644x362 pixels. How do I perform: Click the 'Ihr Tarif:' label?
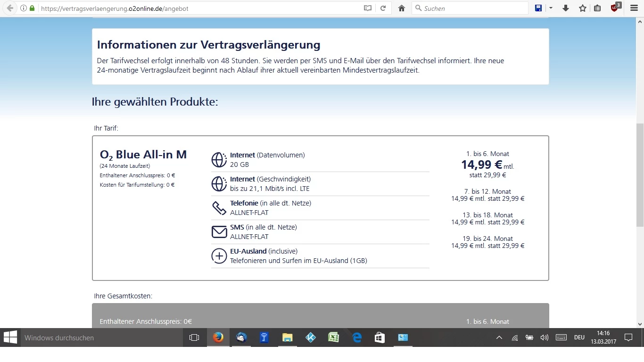106,128
